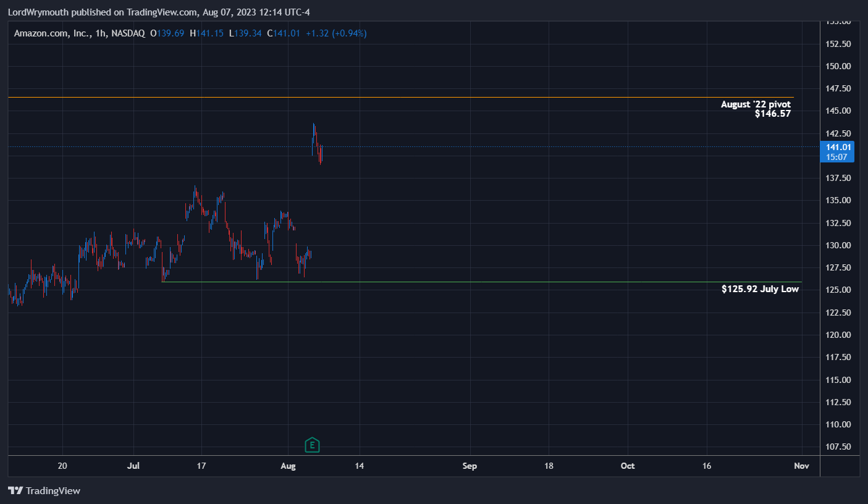The width and height of the screenshot is (868, 504).
Task: Click the Aug date label on time axis
Action: tap(288, 466)
